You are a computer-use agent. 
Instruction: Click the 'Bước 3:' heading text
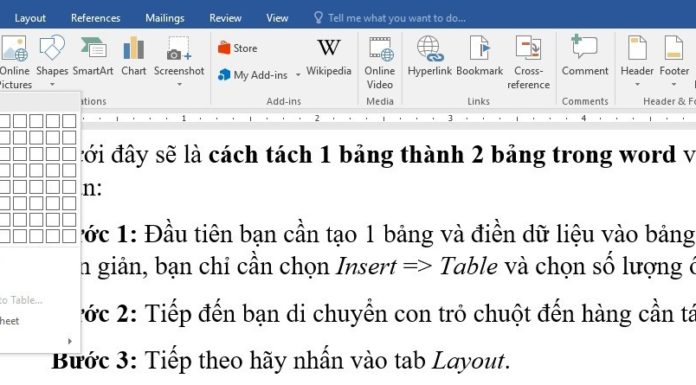point(95,360)
